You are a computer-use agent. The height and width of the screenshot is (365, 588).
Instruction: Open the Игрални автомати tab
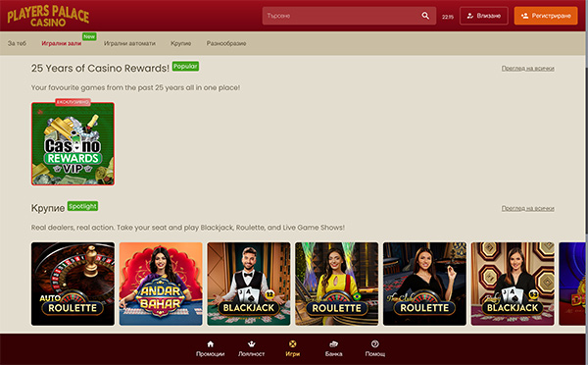pos(129,43)
